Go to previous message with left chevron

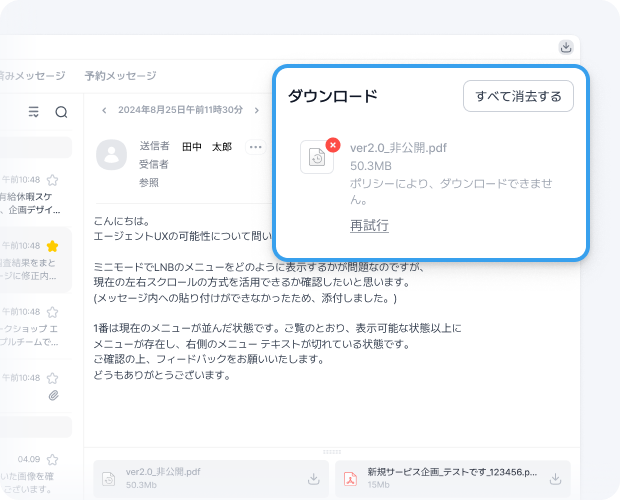103,110
